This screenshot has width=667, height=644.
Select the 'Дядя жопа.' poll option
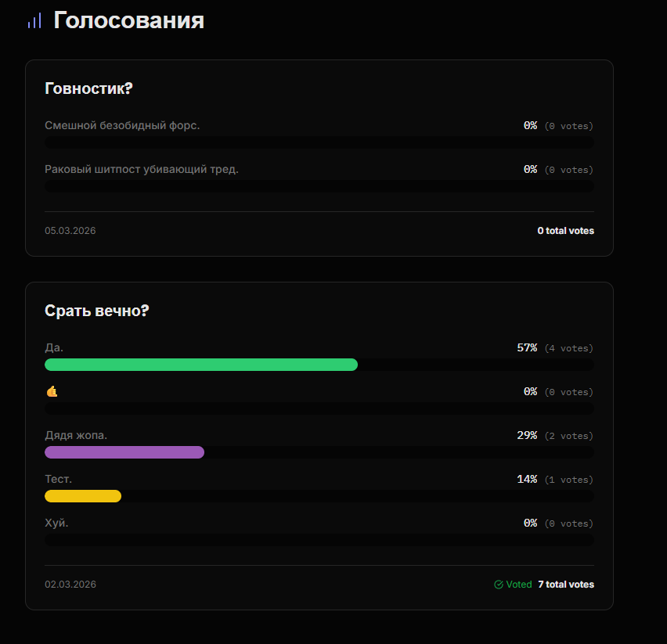tap(76, 435)
